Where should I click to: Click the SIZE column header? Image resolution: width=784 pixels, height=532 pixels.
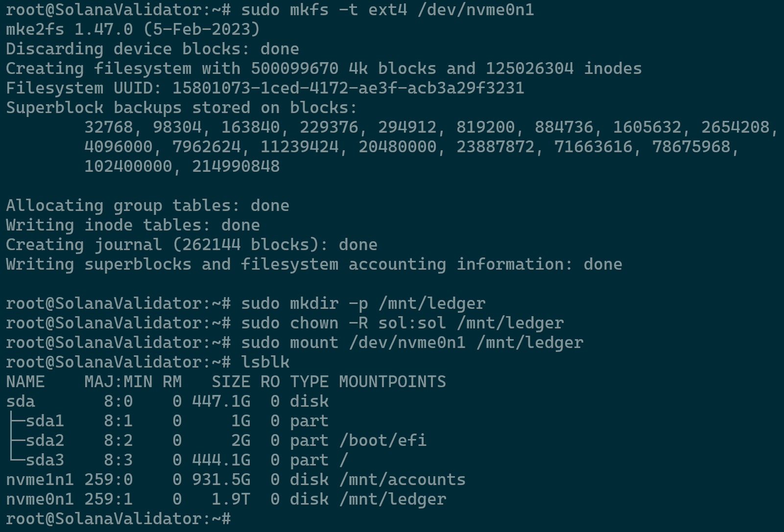pyautogui.click(x=231, y=382)
